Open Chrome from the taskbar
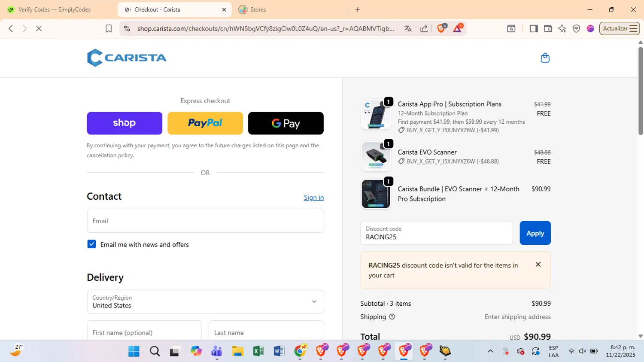The image size is (644, 362). tap(301, 351)
